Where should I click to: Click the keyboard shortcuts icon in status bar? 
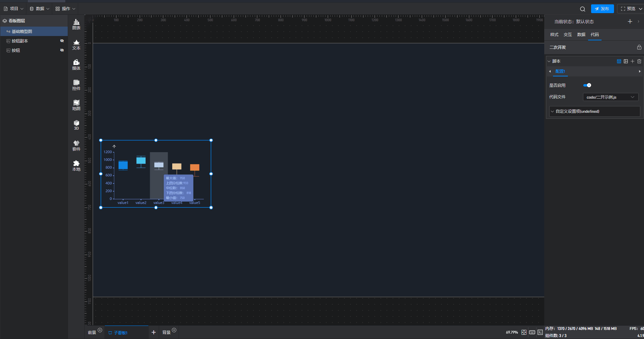pos(532,332)
